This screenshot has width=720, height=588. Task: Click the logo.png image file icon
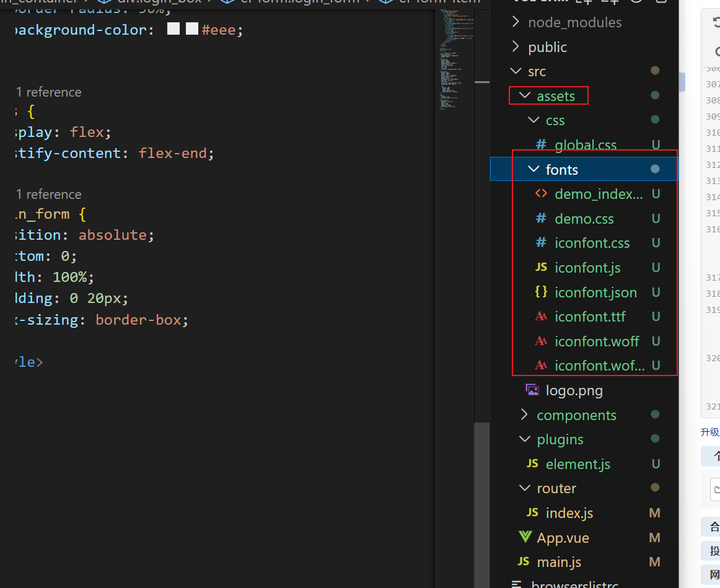532,390
